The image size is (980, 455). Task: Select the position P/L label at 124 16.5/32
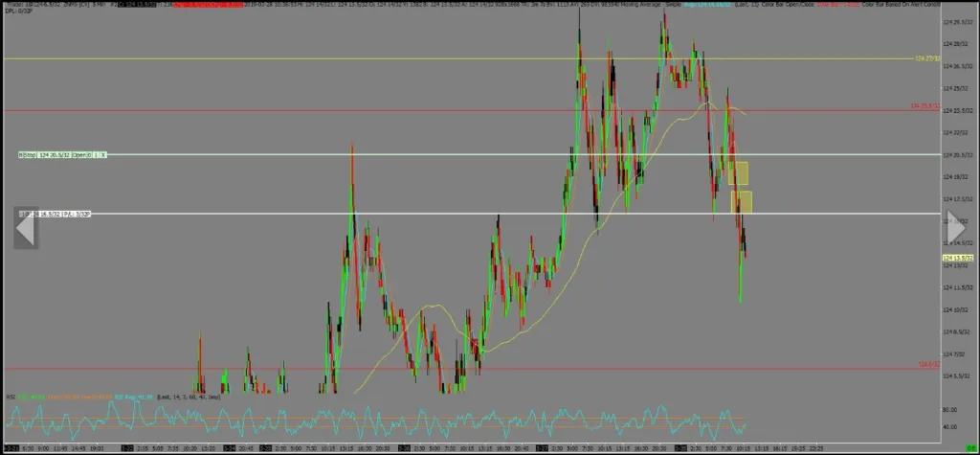[55, 214]
